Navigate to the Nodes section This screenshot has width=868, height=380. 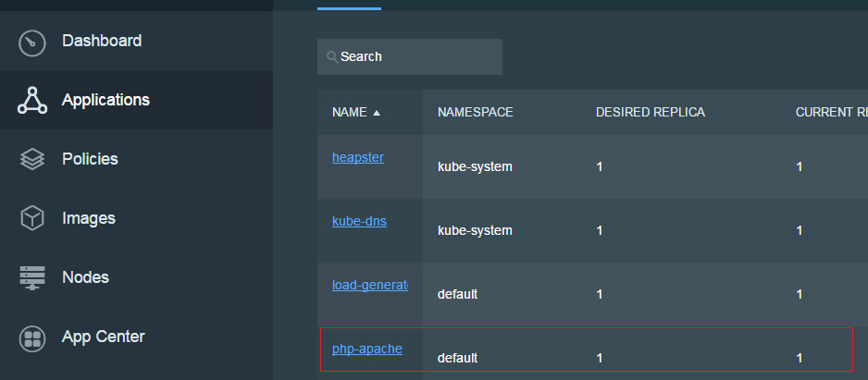86,277
